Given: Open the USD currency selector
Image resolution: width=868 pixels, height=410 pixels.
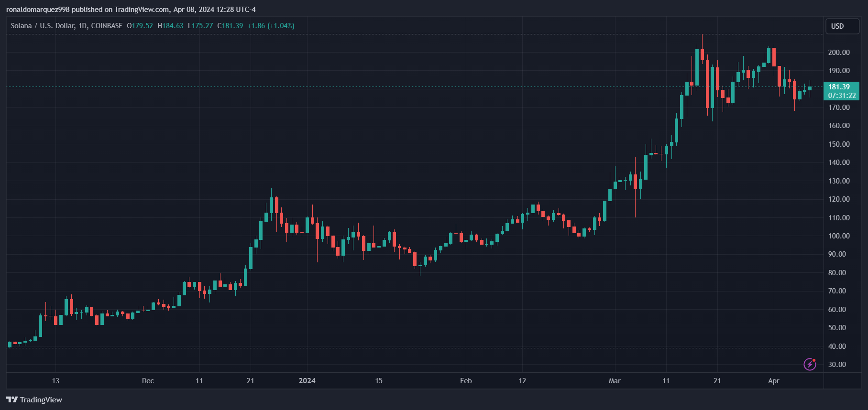Looking at the screenshot, I should tap(842, 26).
